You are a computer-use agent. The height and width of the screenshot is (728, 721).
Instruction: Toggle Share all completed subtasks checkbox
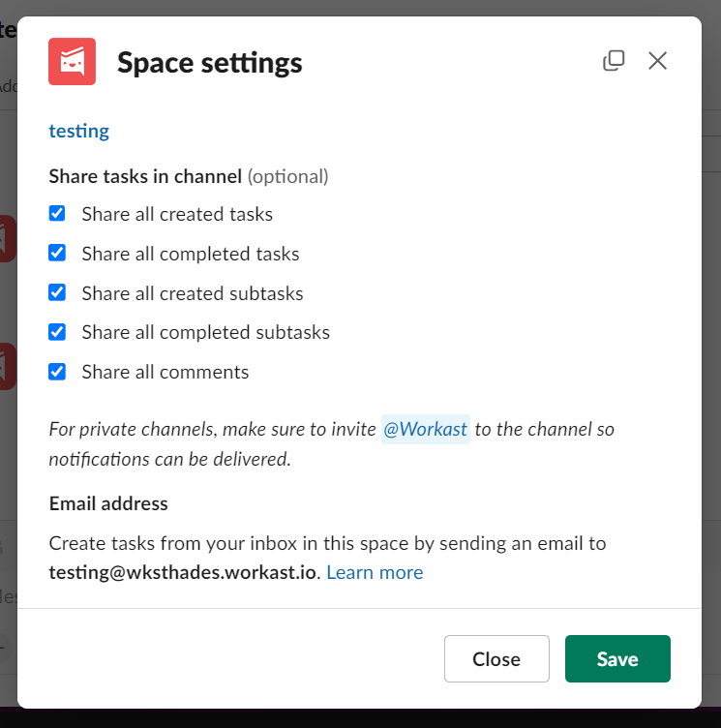pyautogui.click(x=57, y=332)
